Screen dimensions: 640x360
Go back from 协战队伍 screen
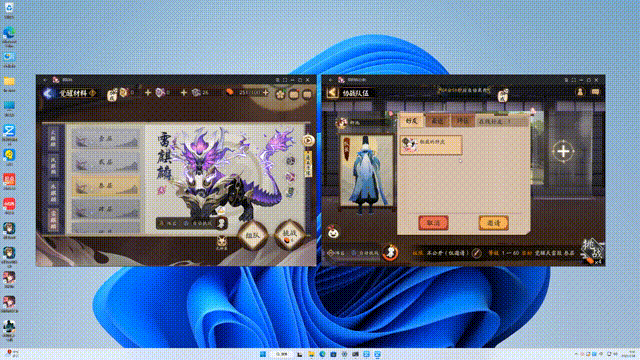(333, 93)
